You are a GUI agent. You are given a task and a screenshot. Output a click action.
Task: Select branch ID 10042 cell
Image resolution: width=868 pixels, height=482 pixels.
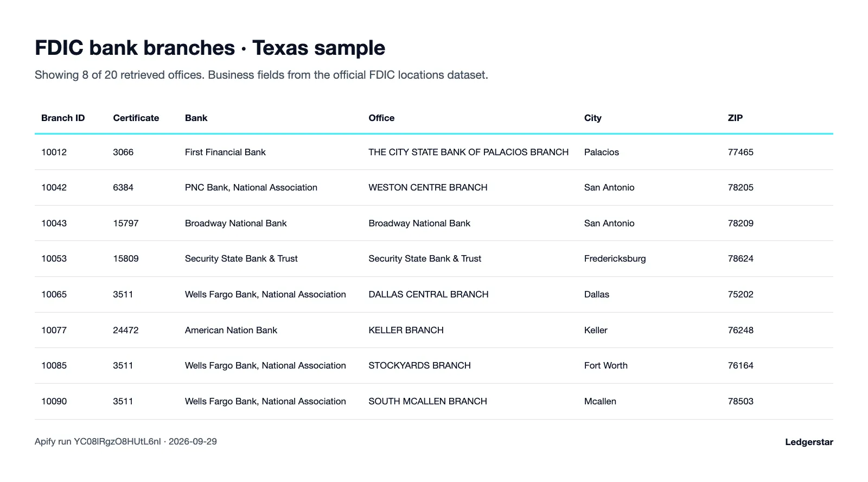click(x=54, y=187)
